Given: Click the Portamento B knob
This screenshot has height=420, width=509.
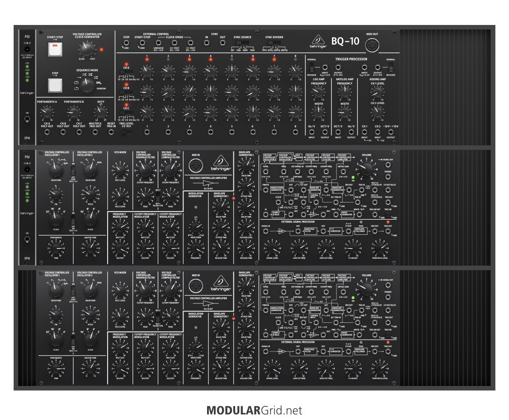Looking at the screenshot, I should pyautogui.click(x=74, y=112).
